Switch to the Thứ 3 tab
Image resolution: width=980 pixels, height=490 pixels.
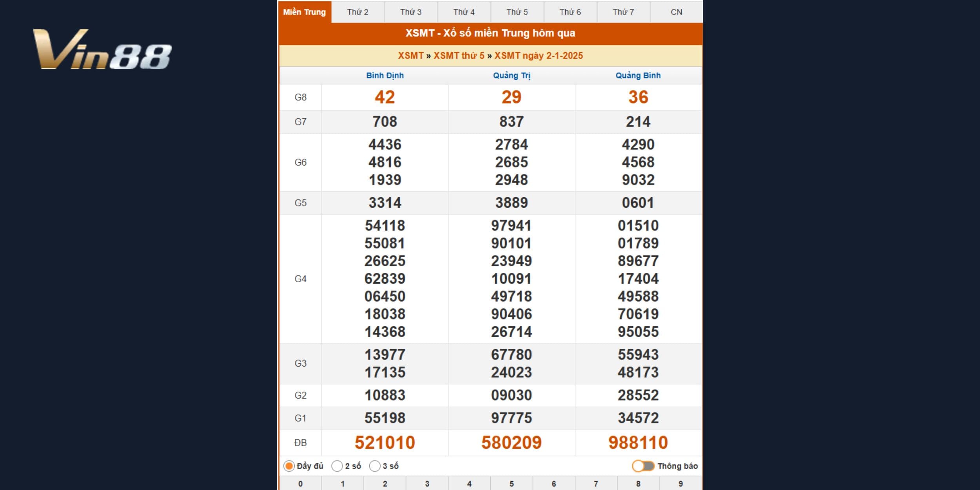(x=411, y=12)
